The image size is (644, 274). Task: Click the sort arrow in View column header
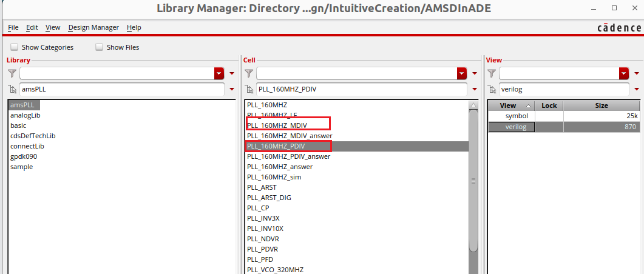(528, 105)
